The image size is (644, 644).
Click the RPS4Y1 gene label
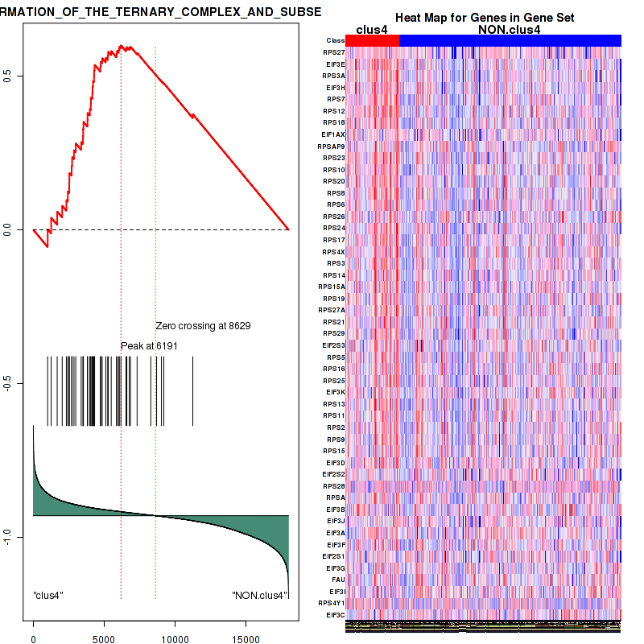[x=331, y=603]
